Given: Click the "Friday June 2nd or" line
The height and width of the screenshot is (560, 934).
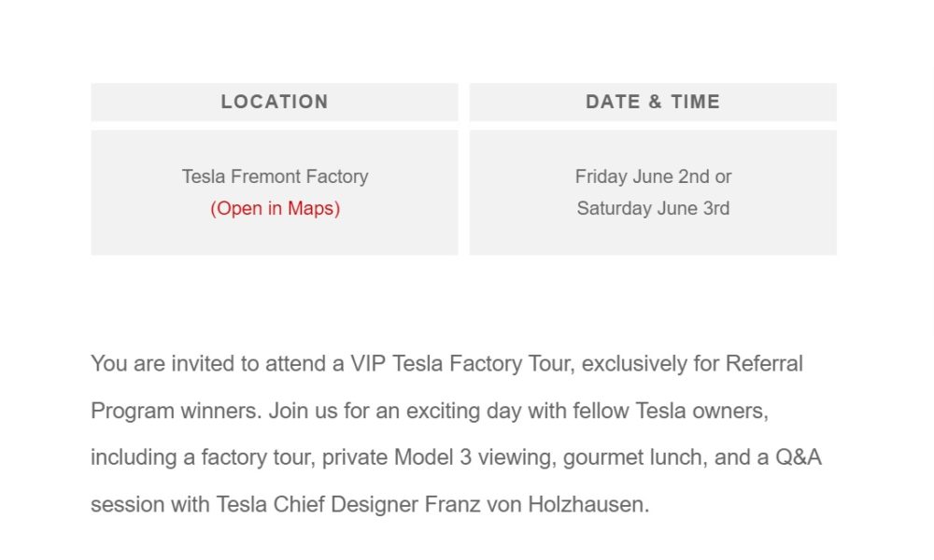Looking at the screenshot, I should (653, 176).
